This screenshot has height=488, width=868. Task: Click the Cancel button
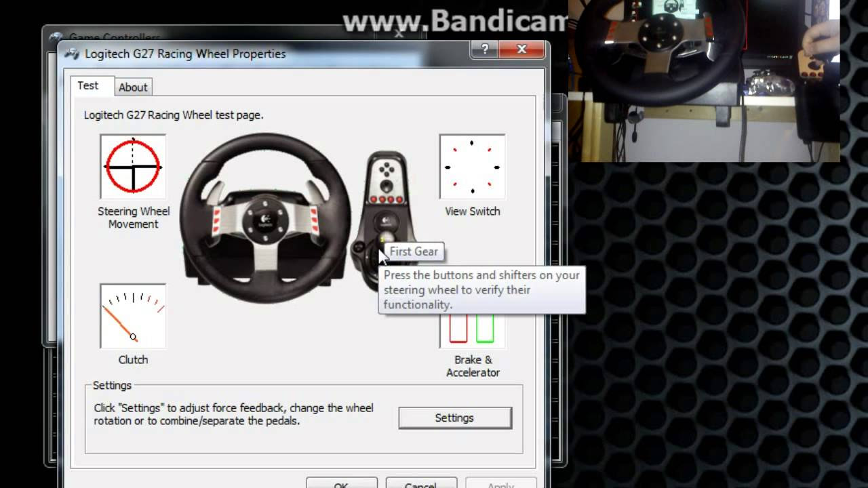pos(420,483)
